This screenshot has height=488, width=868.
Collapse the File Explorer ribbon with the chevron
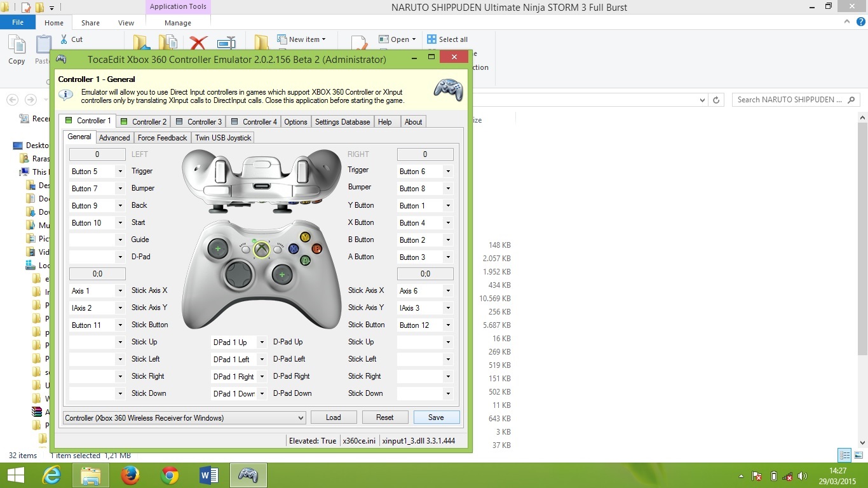pos(846,22)
